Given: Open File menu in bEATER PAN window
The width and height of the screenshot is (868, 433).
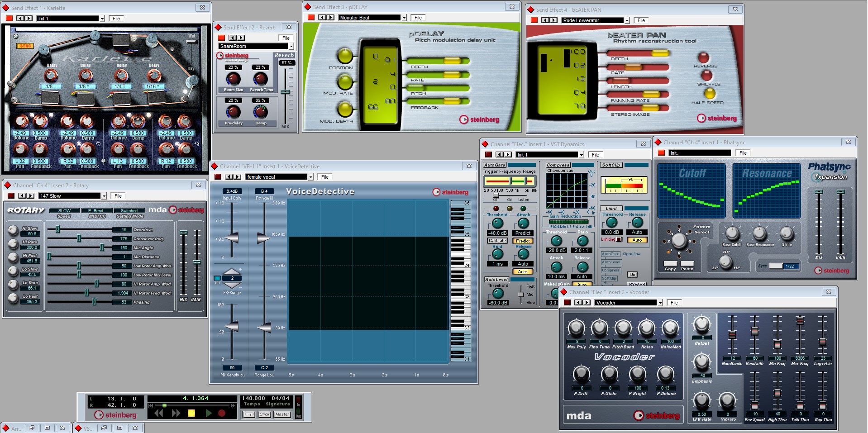Looking at the screenshot, I should pyautogui.click(x=641, y=20).
